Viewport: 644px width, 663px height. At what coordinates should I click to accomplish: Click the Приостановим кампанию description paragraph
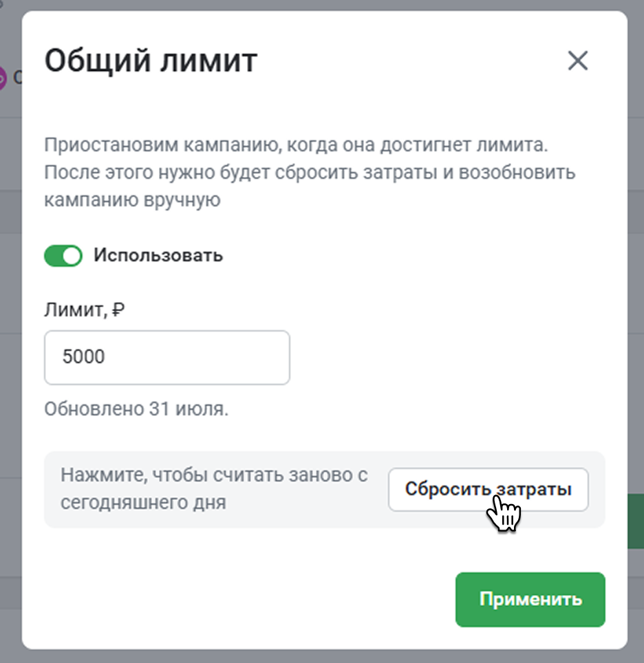pyautogui.click(x=310, y=172)
